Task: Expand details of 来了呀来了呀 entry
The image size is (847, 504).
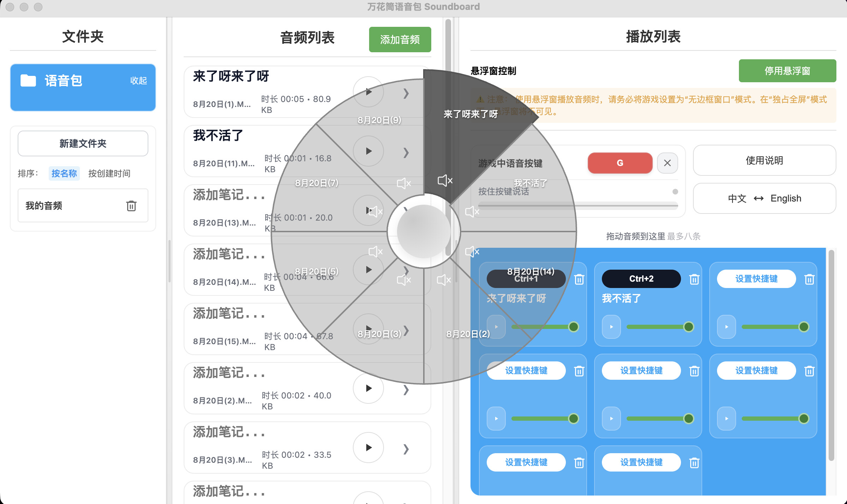Action: point(406,94)
